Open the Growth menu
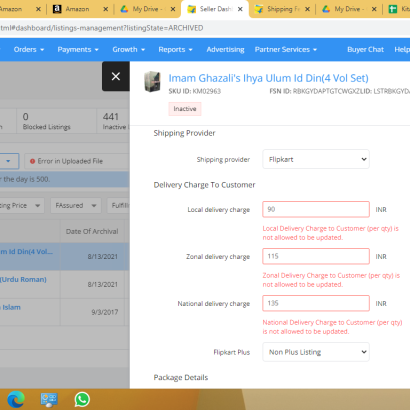Screen dimensions: 410x410 129,50
